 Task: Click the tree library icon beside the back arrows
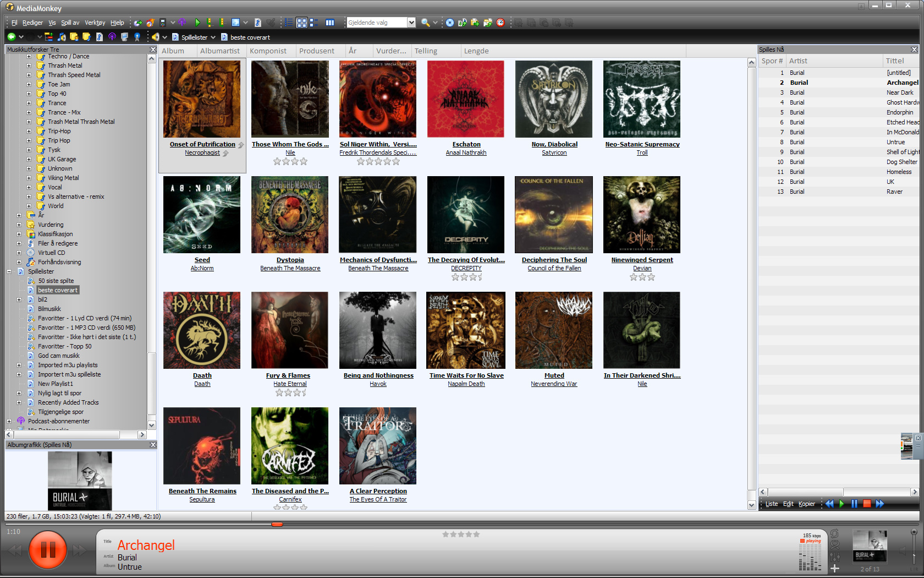49,37
